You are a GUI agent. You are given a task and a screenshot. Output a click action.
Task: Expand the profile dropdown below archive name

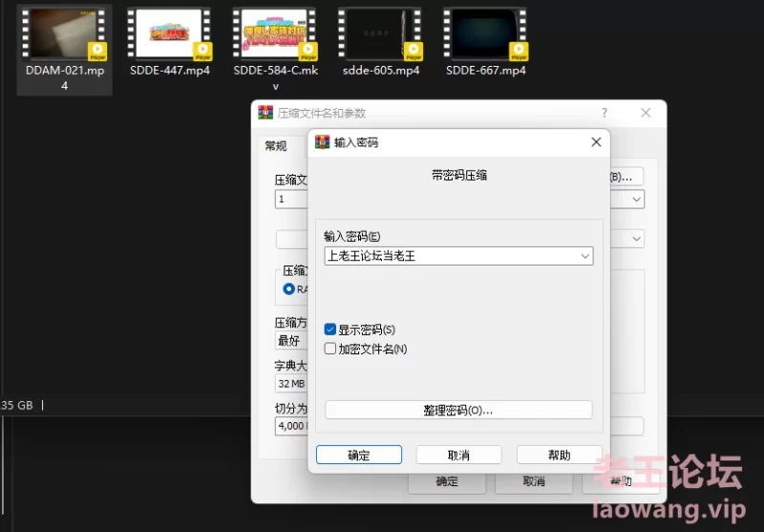pyautogui.click(x=636, y=239)
